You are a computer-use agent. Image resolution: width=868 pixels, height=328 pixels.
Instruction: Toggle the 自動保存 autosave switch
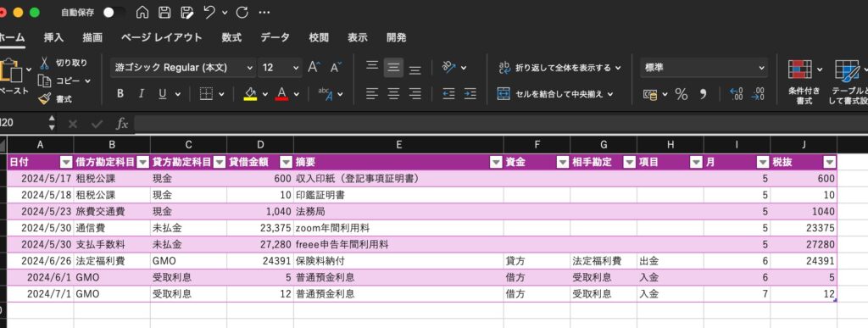click(114, 12)
